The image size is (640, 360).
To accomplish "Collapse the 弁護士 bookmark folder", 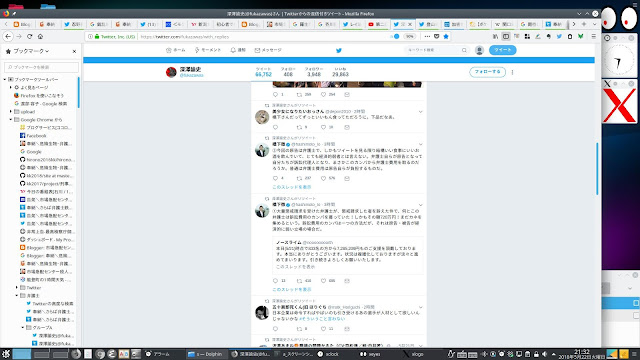I will coord(17,296).
